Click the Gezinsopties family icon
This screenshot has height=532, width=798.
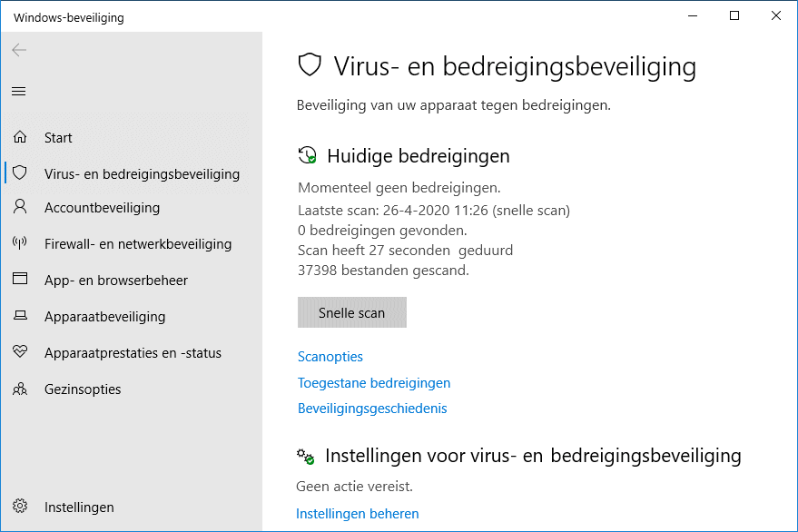(20, 389)
